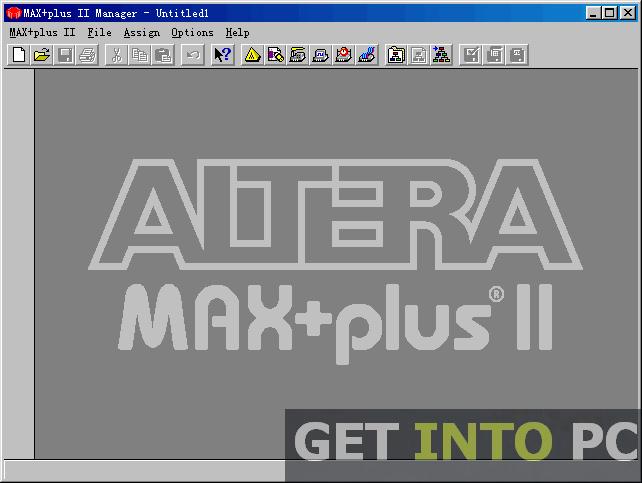Click greyed project save and simulate icon
Viewport: 642px width, 483px height.
[517, 55]
